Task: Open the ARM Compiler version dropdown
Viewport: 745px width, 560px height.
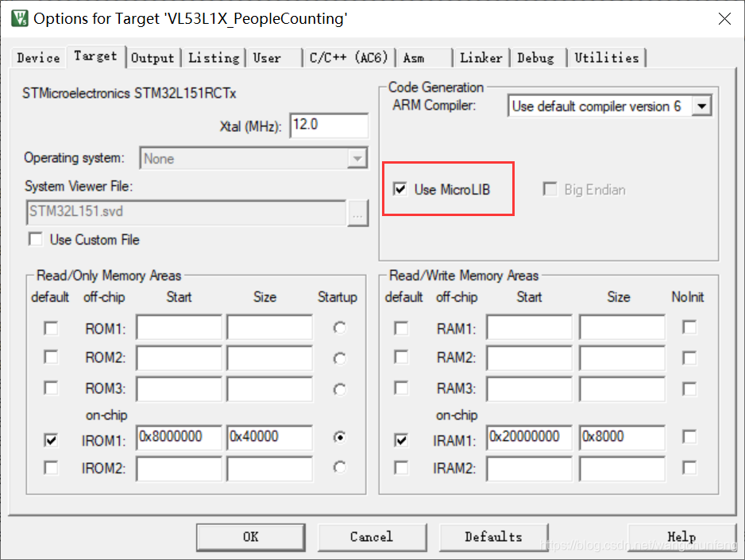Action: pos(702,106)
